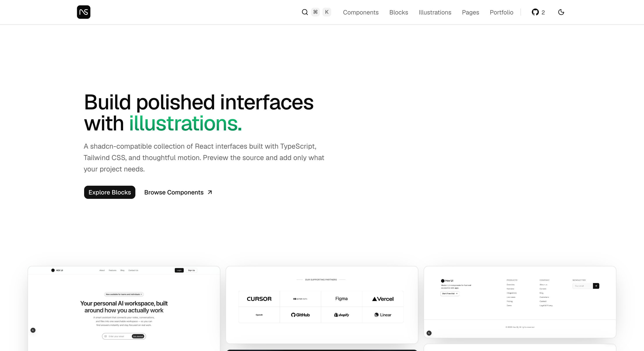Open the Pages nav item

click(470, 12)
